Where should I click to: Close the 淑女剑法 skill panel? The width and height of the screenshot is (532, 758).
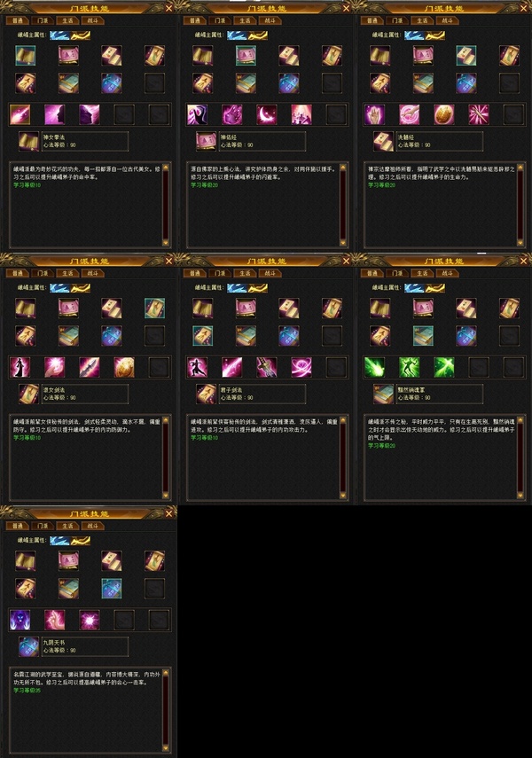tap(168, 261)
